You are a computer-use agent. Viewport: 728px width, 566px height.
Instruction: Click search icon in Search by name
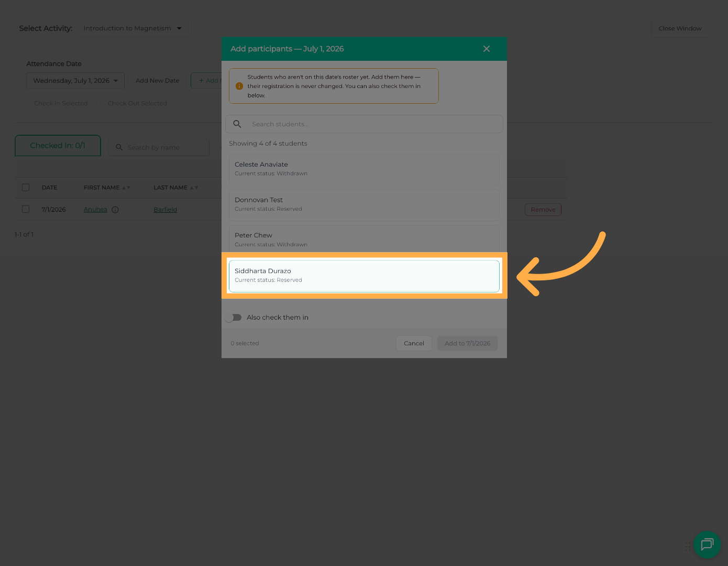(119, 148)
